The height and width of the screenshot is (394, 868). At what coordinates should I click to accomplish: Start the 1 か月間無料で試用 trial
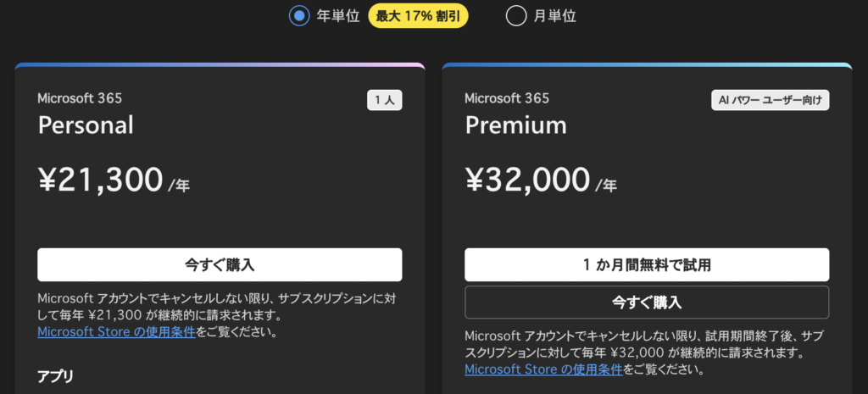coord(646,264)
